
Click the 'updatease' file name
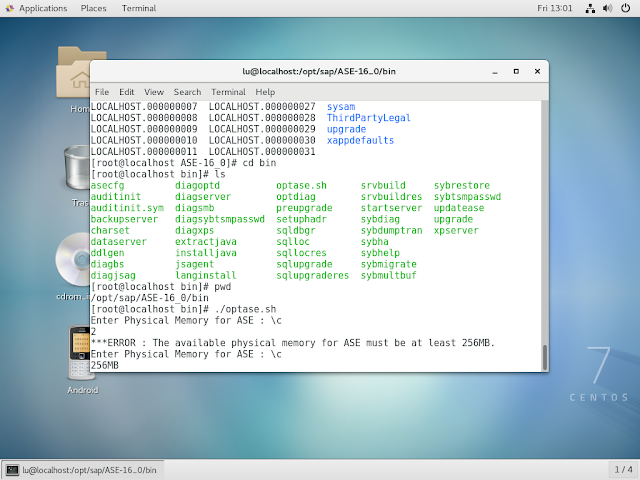tap(459, 208)
